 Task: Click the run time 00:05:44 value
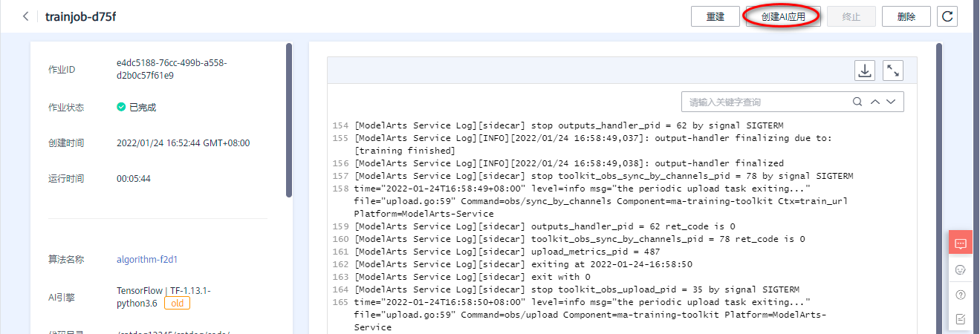click(134, 179)
